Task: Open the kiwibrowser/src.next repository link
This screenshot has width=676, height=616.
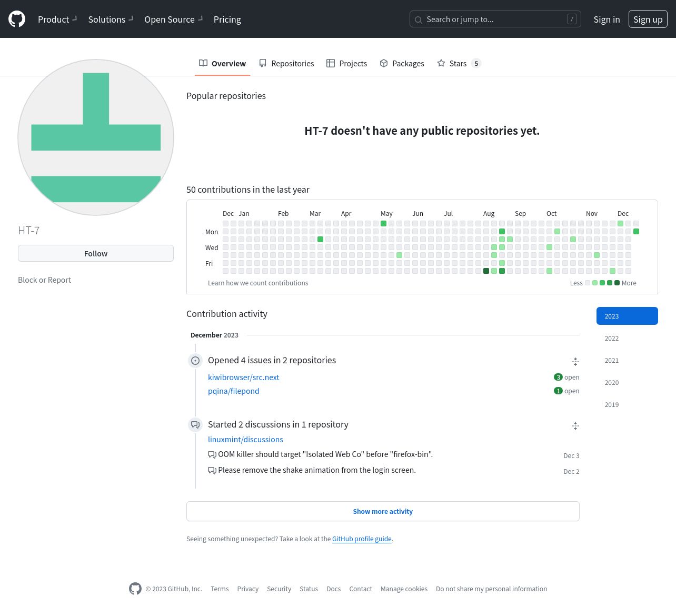Action: (243, 377)
